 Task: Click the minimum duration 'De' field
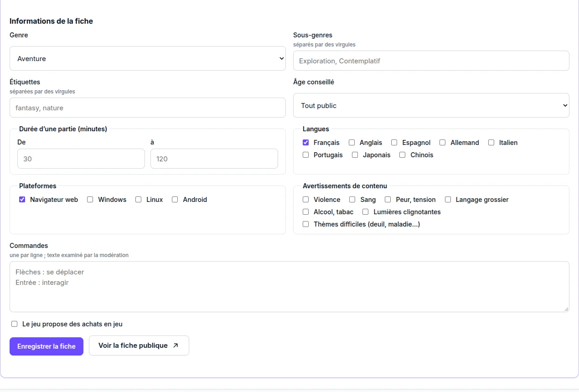tap(81, 159)
